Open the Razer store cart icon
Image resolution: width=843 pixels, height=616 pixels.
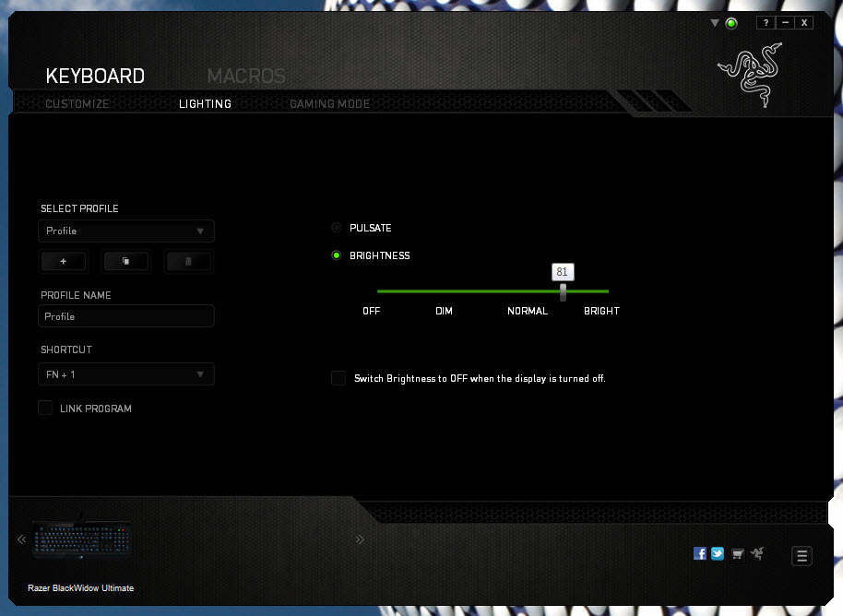point(738,553)
